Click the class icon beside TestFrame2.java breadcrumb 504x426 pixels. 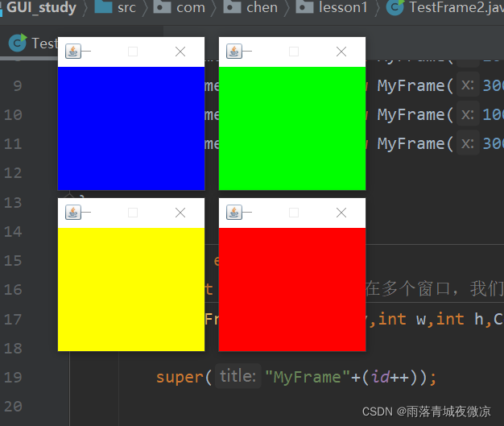[x=395, y=7]
